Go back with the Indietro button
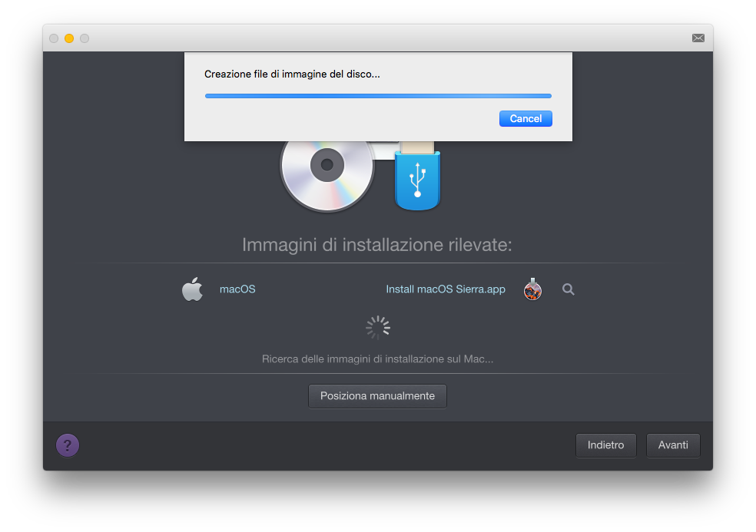This screenshot has height=532, width=756. [605, 444]
